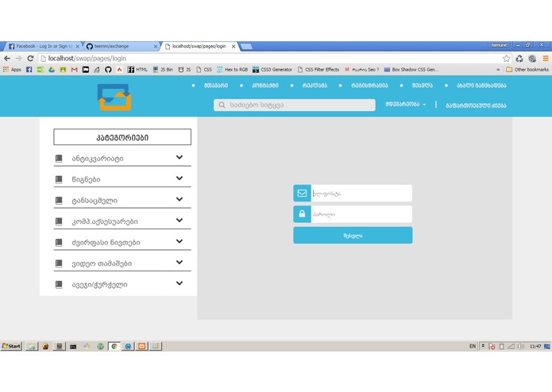The height and width of the screenshot is (392, 552).
Task: Open the კონტაქტი nav menu item
Action: [x=265, y=86]
